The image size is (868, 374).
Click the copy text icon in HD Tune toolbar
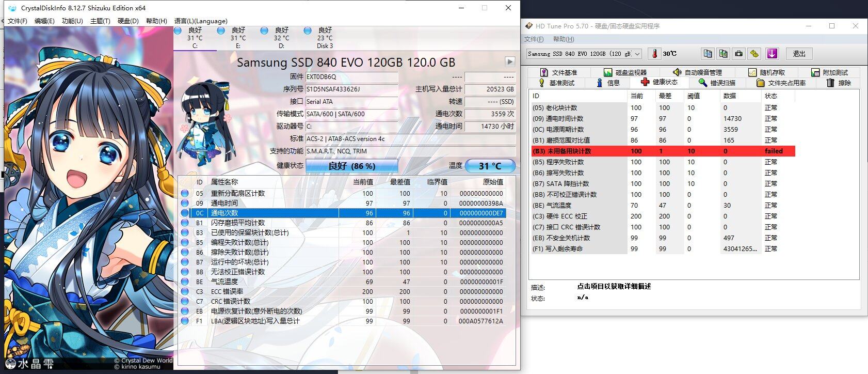click(708, 54)
